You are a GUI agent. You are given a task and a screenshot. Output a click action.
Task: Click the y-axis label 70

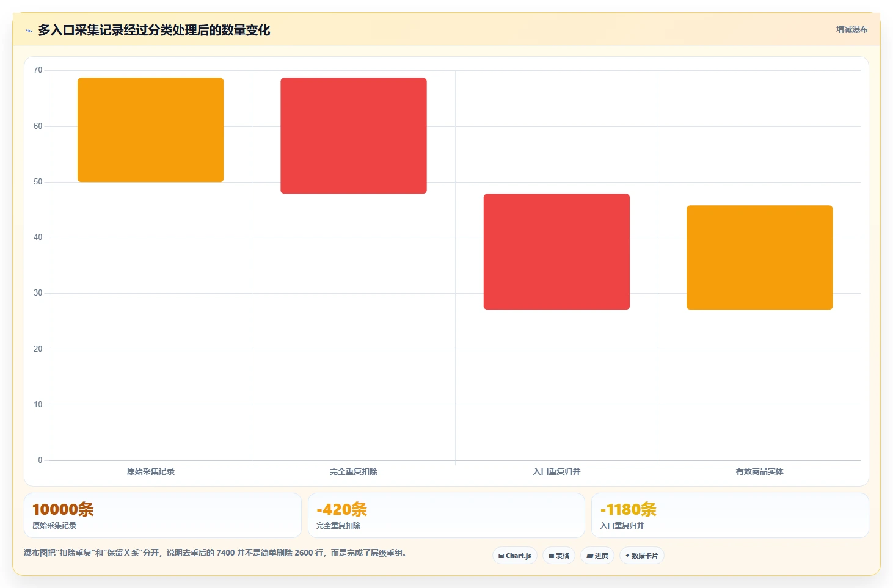[38, 70]
